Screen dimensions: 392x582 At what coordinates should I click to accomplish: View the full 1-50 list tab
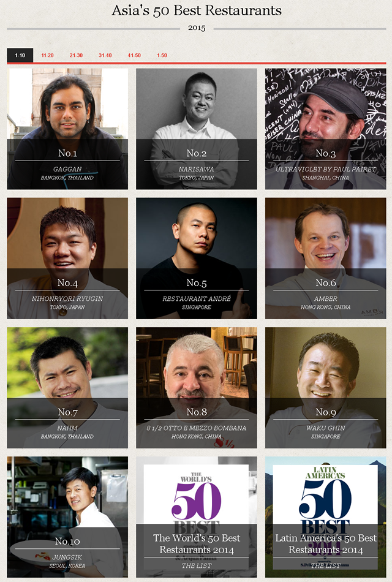click(162, 55)
